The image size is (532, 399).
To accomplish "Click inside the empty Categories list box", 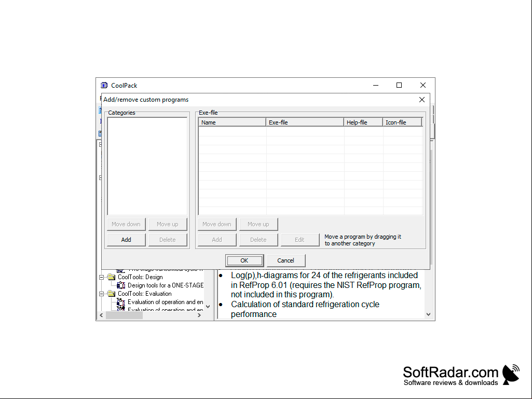I will click(x=147, y=166).
